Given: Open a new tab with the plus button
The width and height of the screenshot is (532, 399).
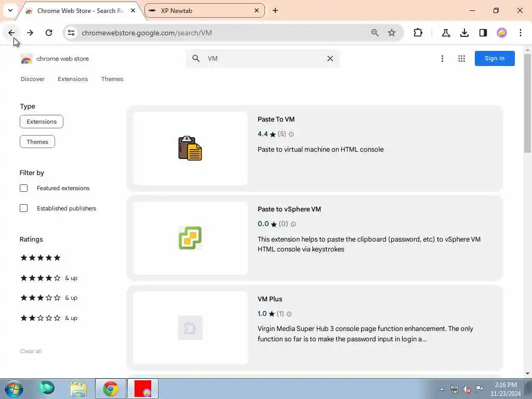Looking at the screenshot, I should click(275, 10).
